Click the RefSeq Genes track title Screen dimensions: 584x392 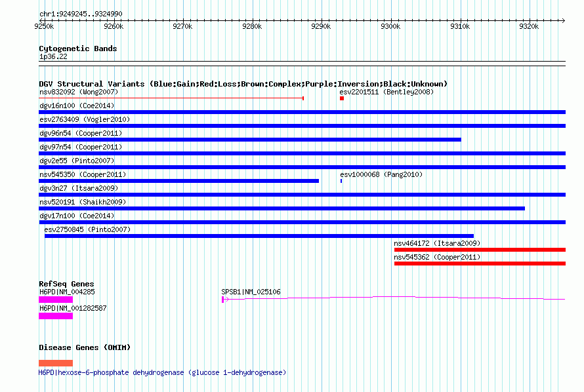(x=66, y=284)
